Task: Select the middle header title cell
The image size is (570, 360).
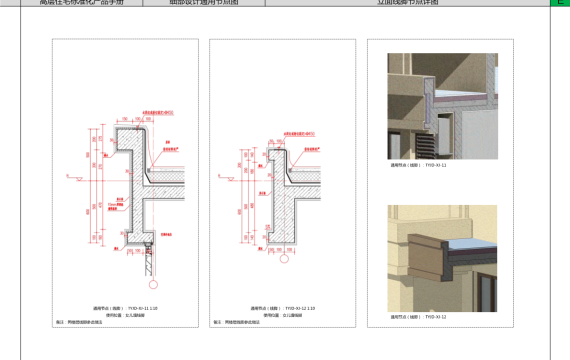Action: coord(204,3)
